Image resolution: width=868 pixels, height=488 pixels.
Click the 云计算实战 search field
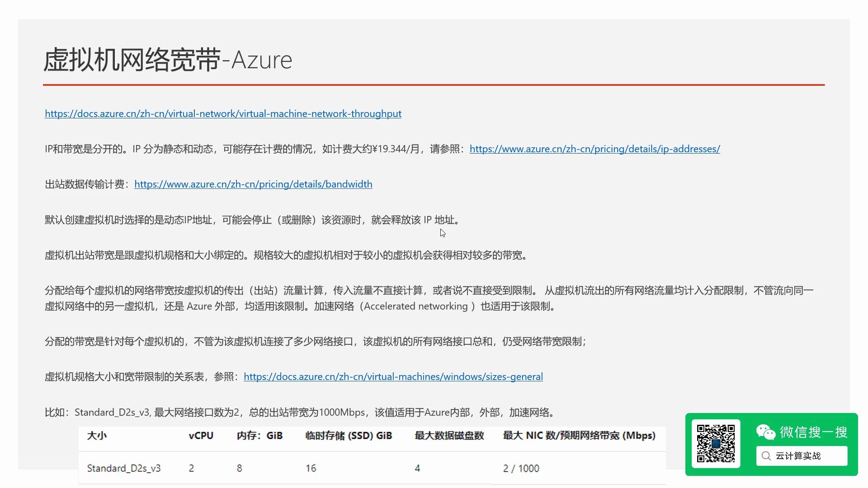[802, 456]
